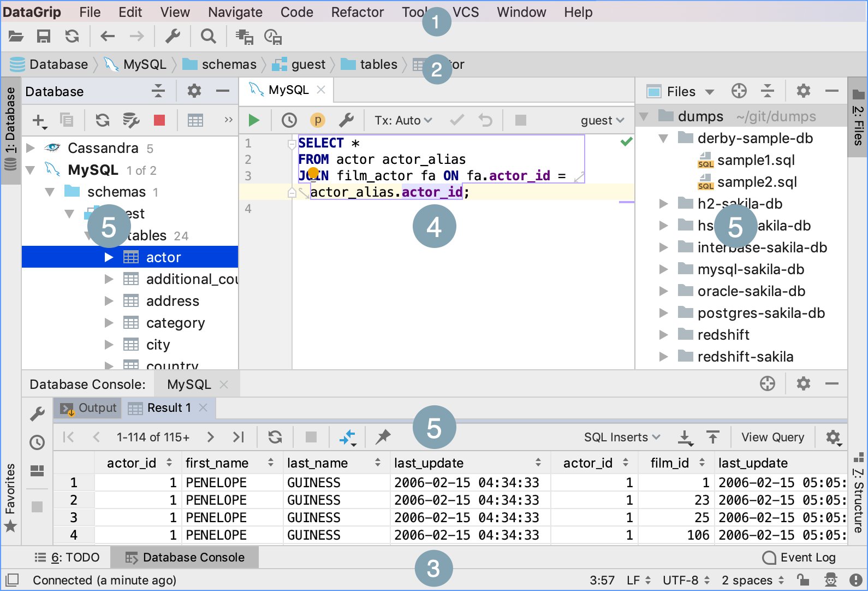Open the Navigate menu
This screenshot has width=868, height=591.
click(235, 12)
